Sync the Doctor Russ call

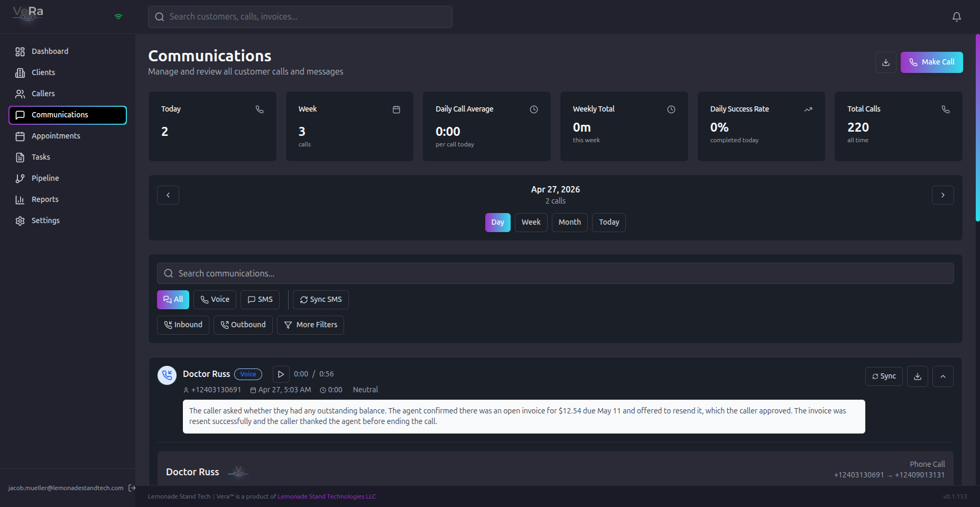tap(884, 376)
